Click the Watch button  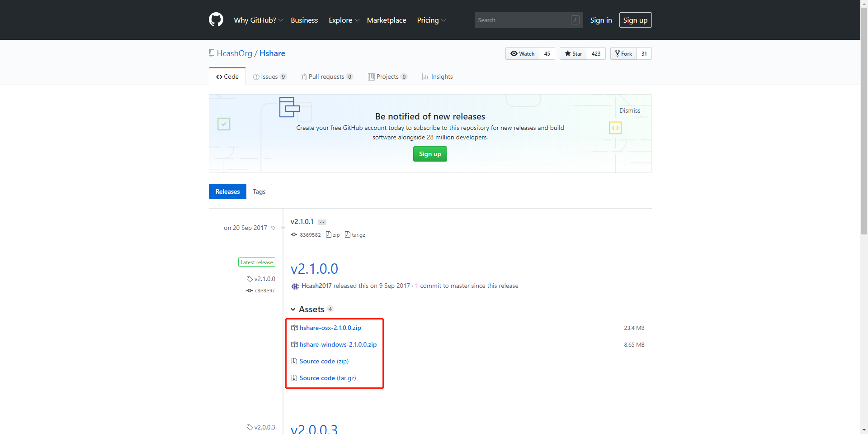pyautogui.click(x=522, y=53)
